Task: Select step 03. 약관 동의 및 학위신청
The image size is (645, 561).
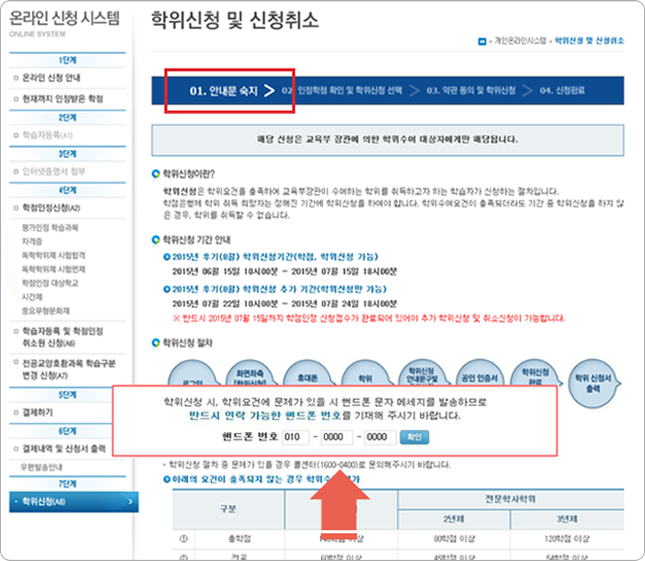Action: point(471,90)
